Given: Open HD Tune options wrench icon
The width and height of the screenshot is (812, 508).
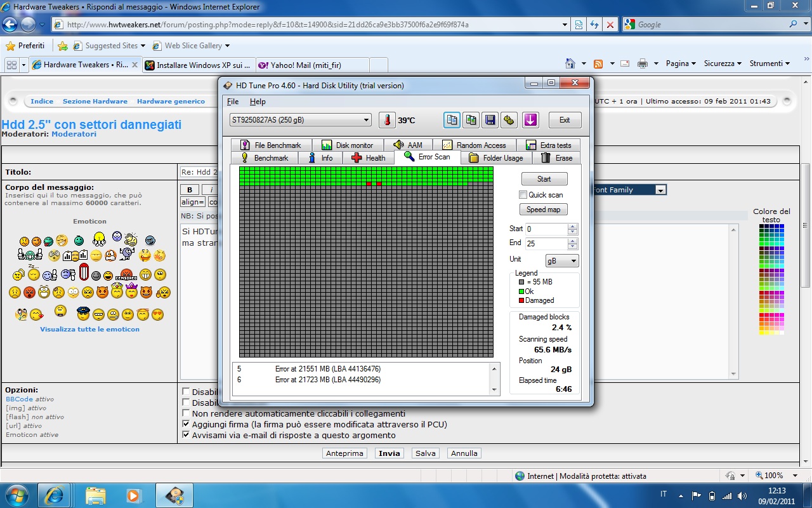Looking at the screenshot, I should 508,120.
